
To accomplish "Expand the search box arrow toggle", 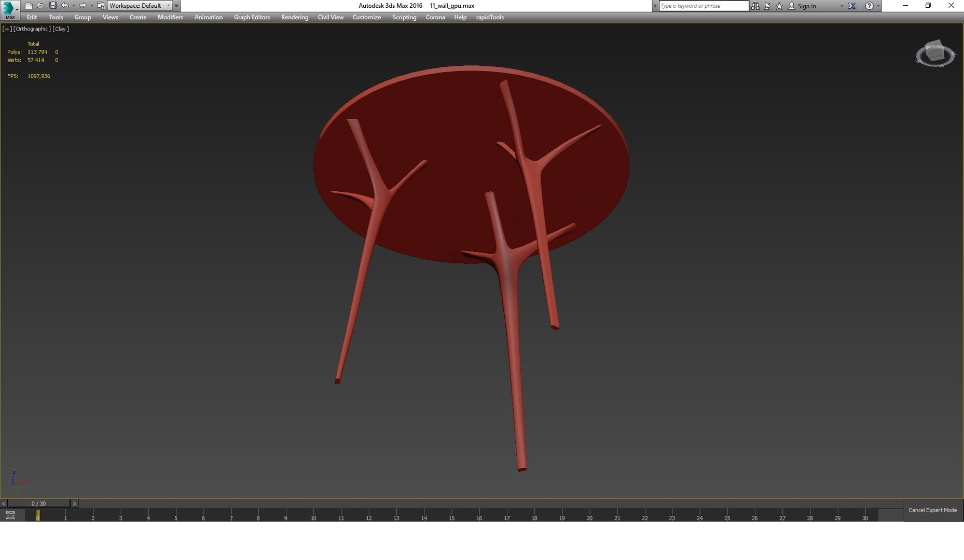I will (655, 6).
